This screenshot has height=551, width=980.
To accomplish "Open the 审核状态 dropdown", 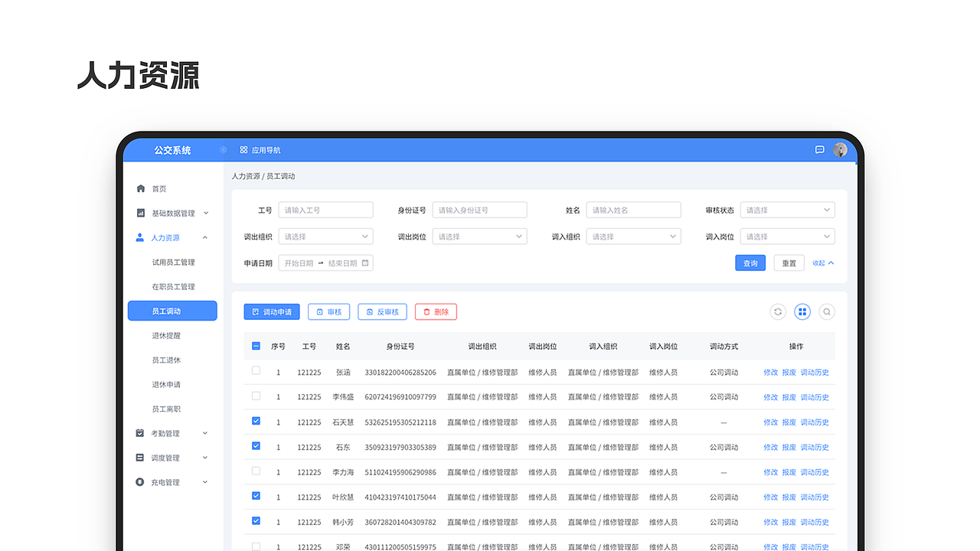I will (x=787, y=210).
